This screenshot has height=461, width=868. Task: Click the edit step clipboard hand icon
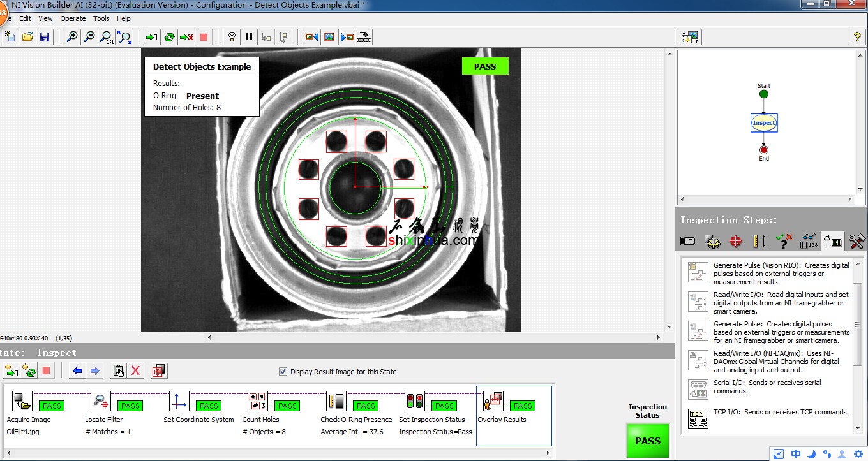(x=118, y=370)
